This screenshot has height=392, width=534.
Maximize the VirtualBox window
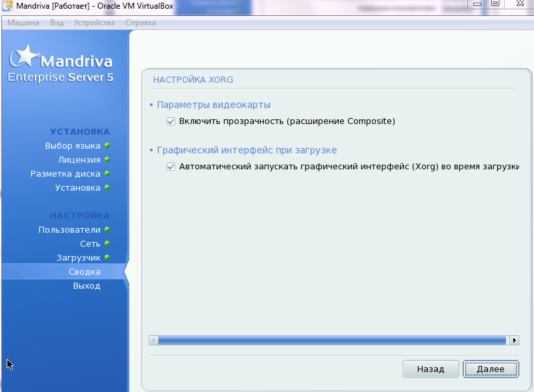coord(495,4)
